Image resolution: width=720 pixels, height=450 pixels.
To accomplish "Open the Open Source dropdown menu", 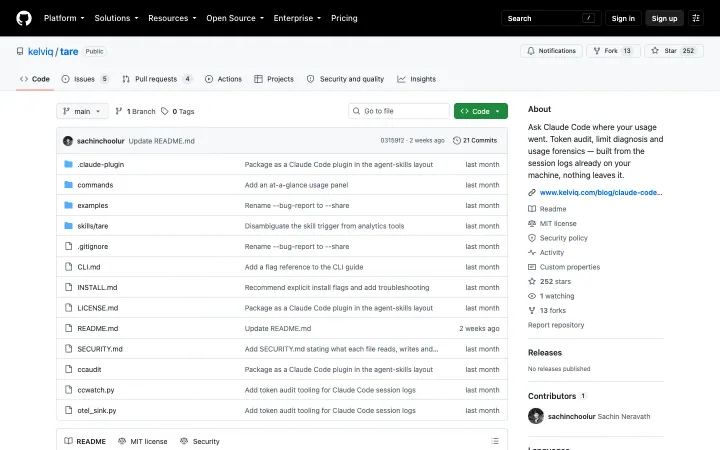I will click(x=235, y=18).
